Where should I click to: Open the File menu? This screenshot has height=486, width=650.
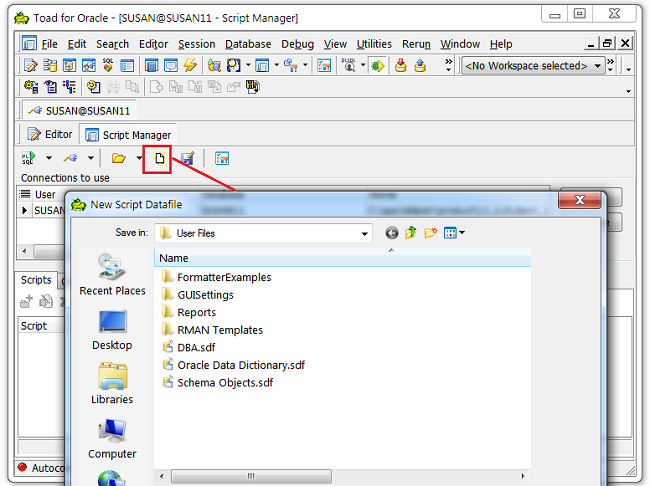pos(49,44)
